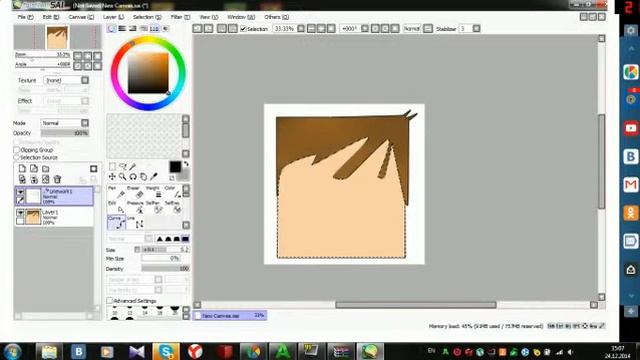
Task: Open Skype from the taskbar
Action: (166, 351)
